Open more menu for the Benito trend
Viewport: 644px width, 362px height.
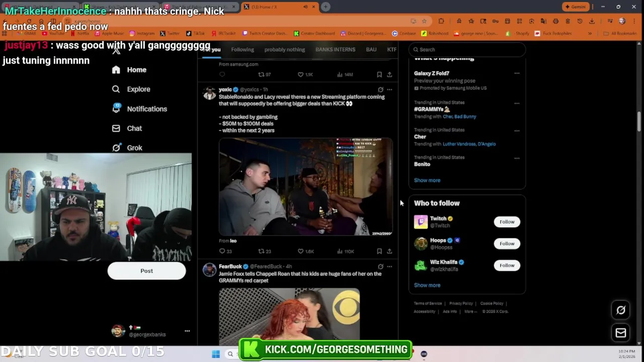click(517, 158)
